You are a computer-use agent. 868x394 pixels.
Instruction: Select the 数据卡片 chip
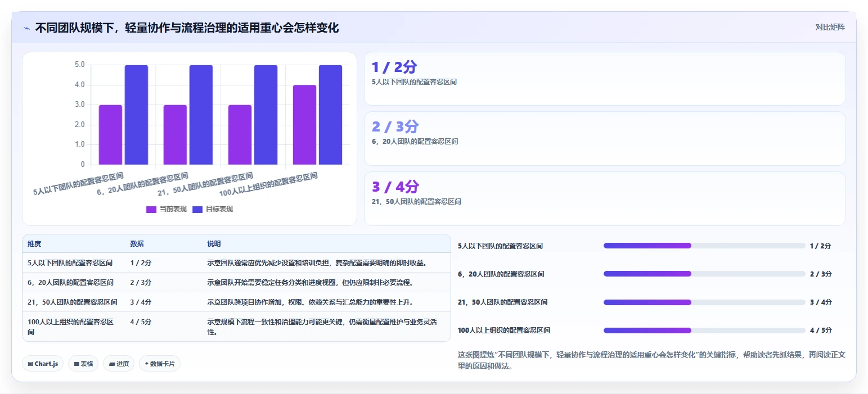point(160,364)
